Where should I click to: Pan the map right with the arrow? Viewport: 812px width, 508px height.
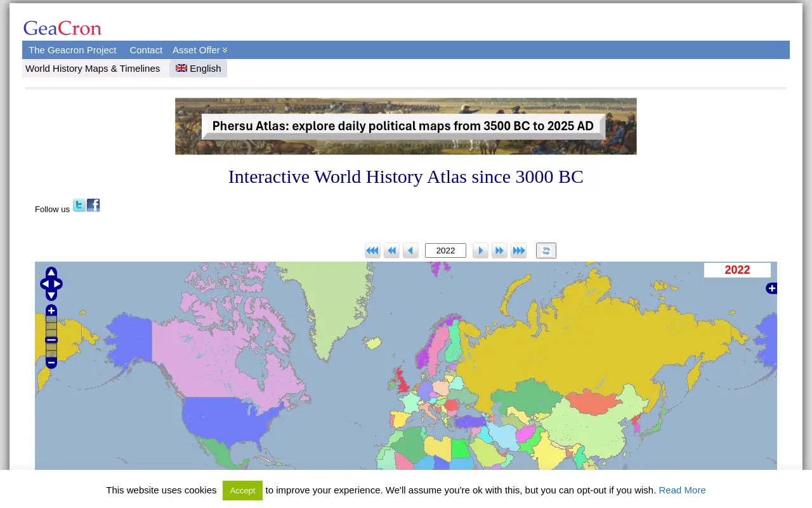coord(58,284)
